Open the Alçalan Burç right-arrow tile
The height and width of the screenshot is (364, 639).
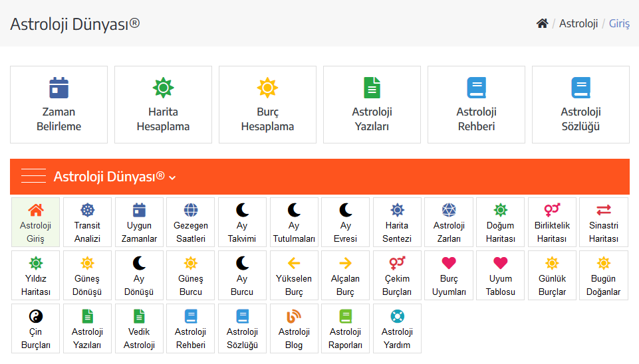click(346, 276)
